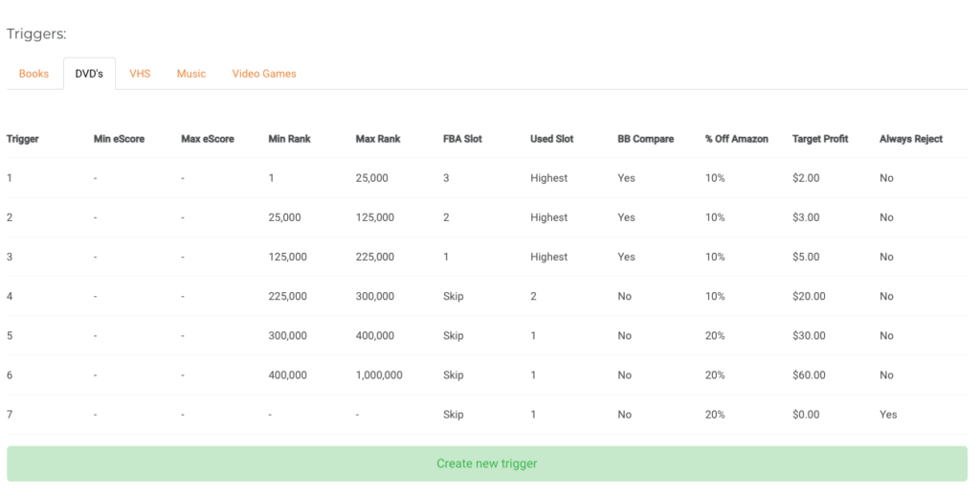Select the DVD's tab
The image size is (980, 497).
click(89, 74)
